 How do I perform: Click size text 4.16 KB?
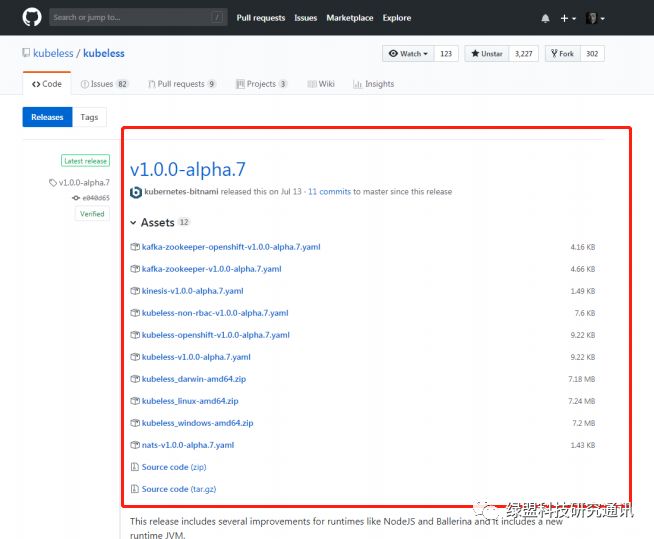(583, 247)
